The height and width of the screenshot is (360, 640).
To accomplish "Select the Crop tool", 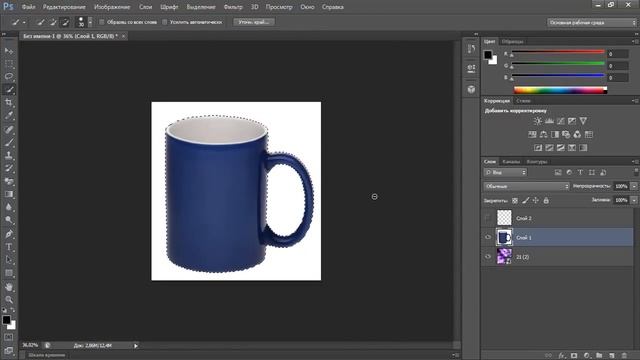I will point(9,103).
